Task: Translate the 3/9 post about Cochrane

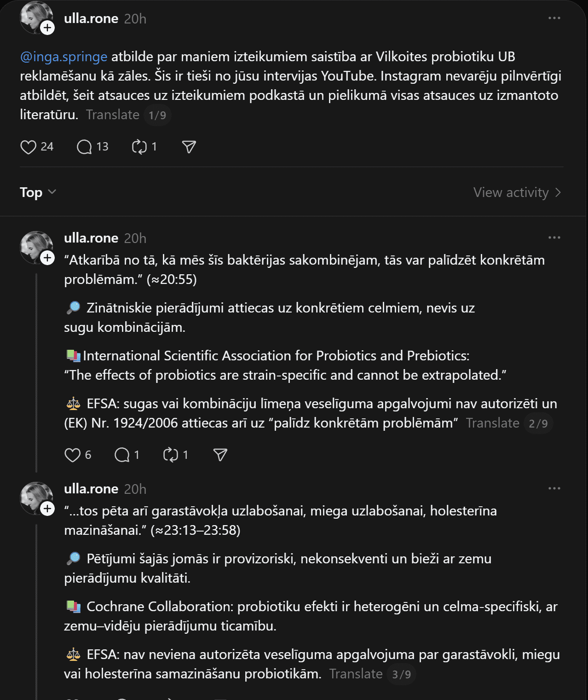Action: (356, 674)
